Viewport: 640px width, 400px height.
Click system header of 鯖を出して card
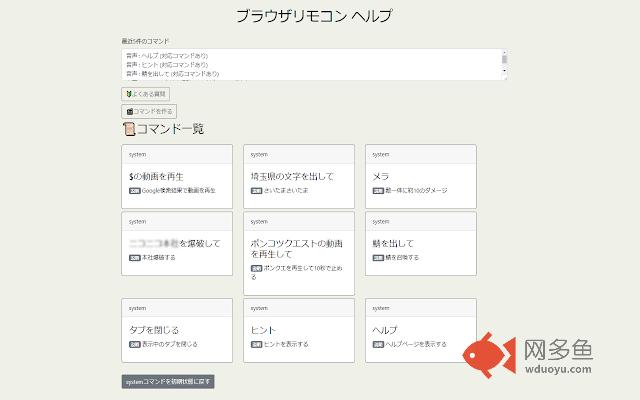(421, 222)
